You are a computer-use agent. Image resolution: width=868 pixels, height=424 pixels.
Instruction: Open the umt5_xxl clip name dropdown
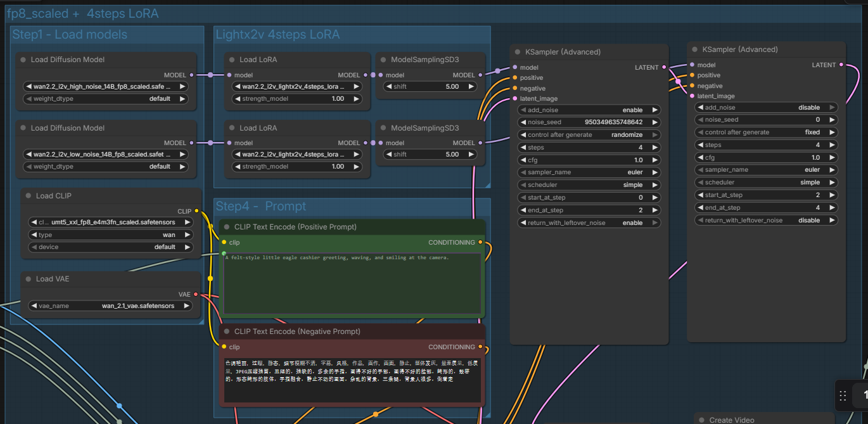(111, 222)
